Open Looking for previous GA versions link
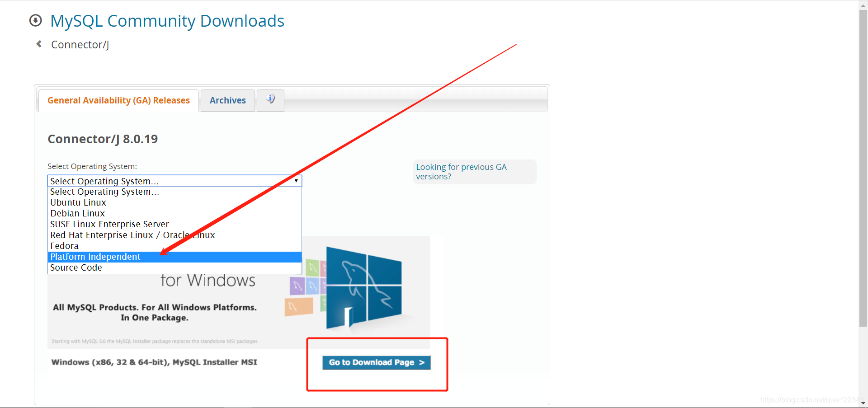Image resolution: width=868 pixels, height=408 pixels. point(461,172)
